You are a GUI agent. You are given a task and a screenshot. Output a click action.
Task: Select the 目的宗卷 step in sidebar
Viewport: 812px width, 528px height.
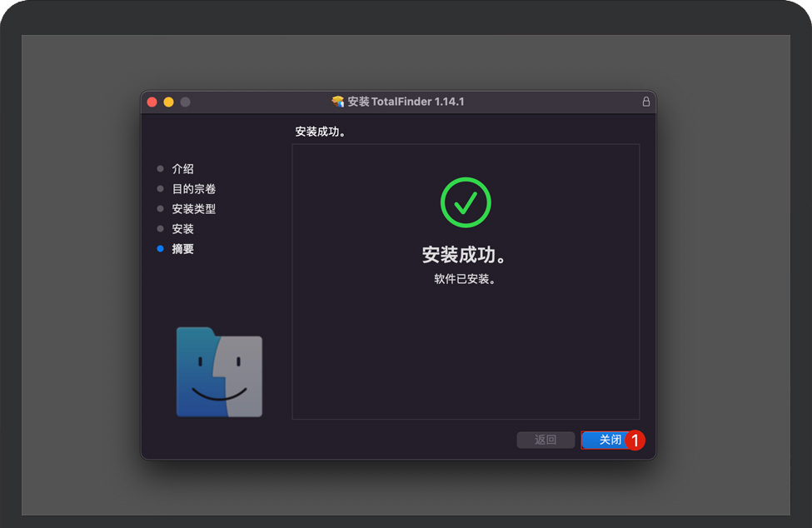194,189
